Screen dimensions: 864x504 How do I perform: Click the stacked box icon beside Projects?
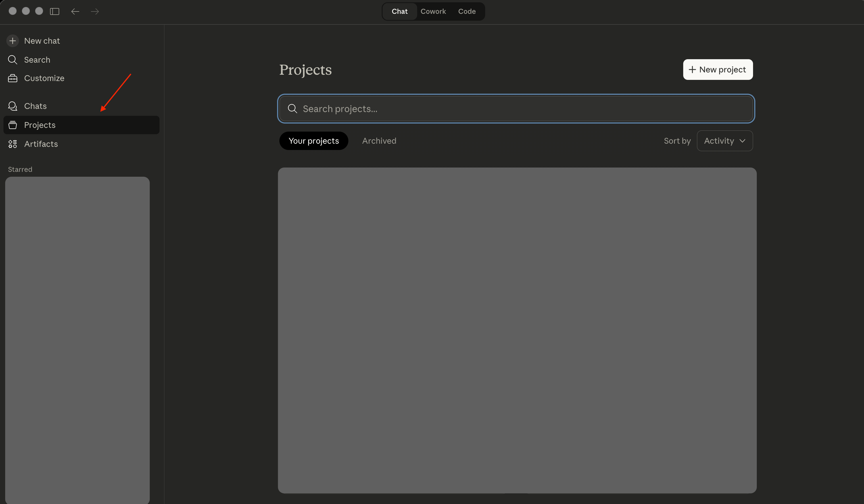point(13,125)
